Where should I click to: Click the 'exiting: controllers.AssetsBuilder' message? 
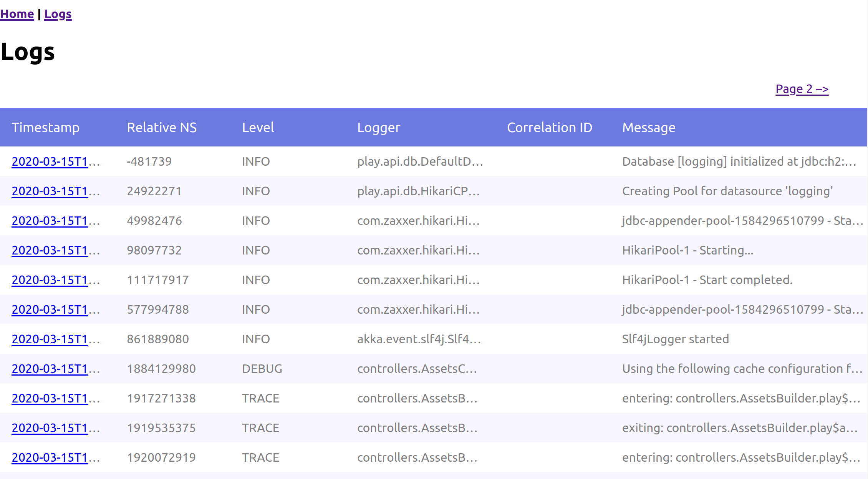coord(740,428)
